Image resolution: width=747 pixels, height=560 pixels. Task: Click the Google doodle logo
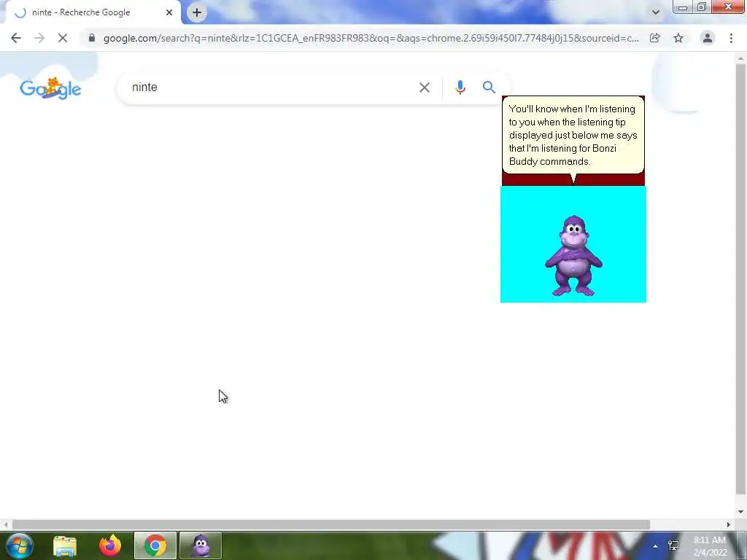click(50, 88)
